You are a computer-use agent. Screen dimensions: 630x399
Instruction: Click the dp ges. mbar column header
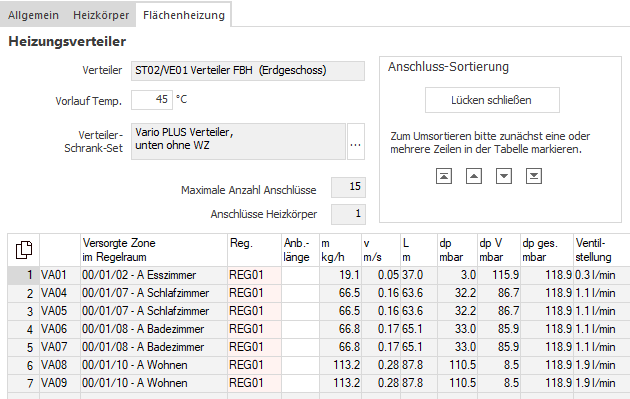547,250
